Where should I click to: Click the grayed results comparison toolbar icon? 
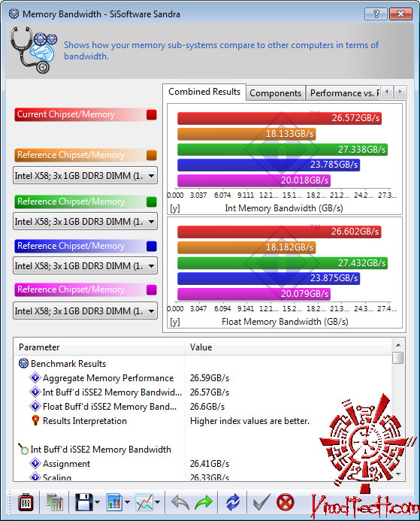pyautogui.click(x=54, y=502)
